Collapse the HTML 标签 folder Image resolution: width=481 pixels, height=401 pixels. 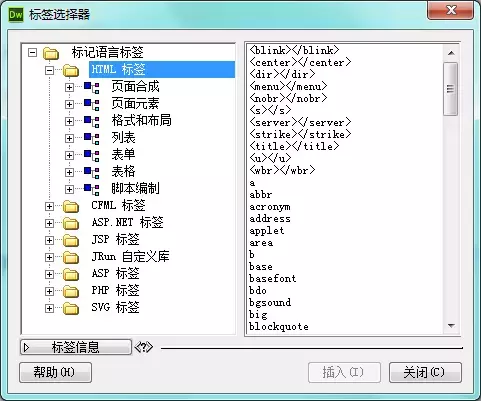pyautogui.click(x=49, y=70)
